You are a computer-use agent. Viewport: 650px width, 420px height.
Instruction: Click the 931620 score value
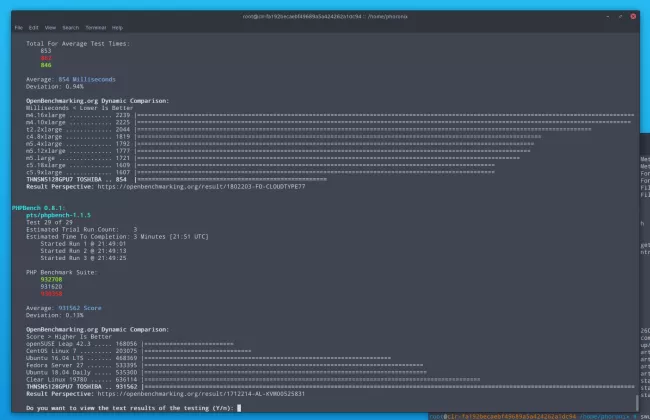coord(51,286)
